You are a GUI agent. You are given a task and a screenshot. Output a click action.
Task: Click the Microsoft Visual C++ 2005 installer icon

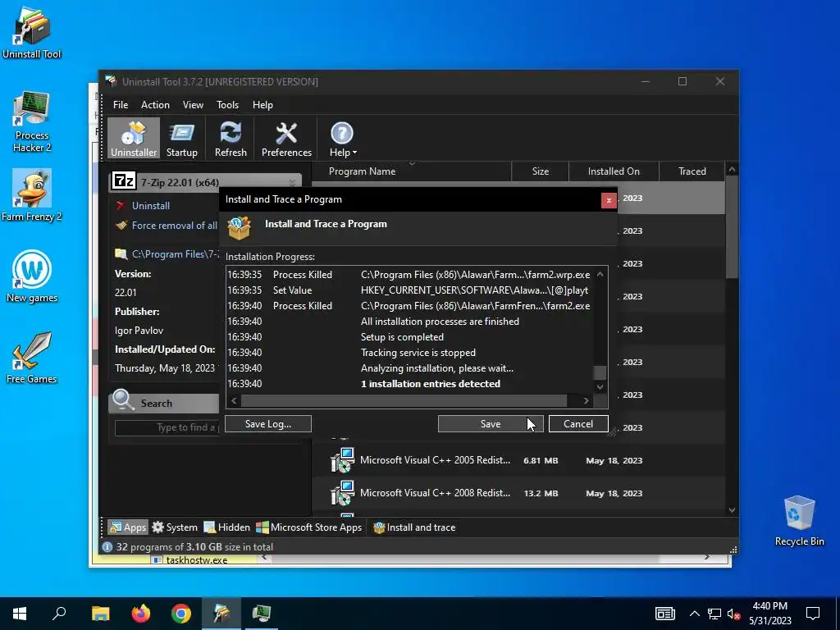click(x=342, y=460)
